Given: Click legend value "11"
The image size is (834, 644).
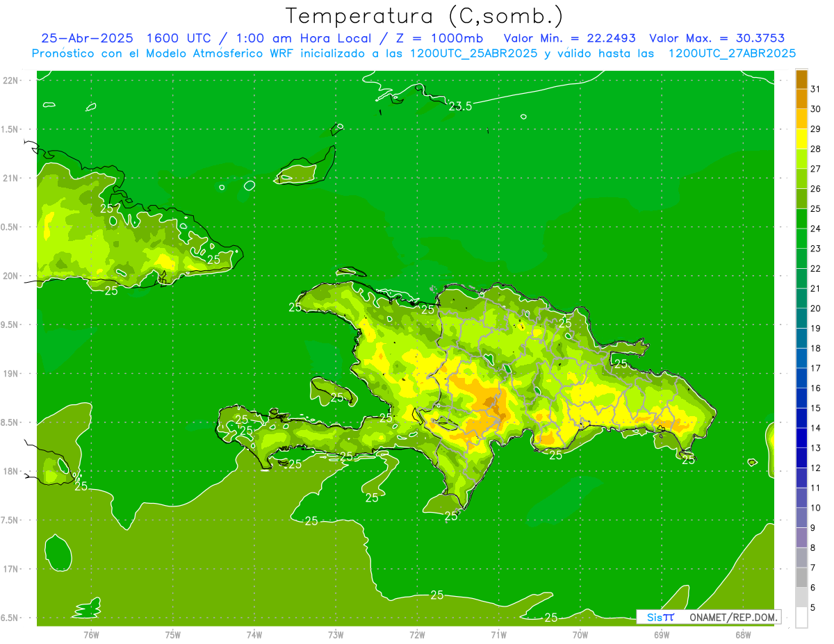Looking at the screenshot, I should coord(815,488).
